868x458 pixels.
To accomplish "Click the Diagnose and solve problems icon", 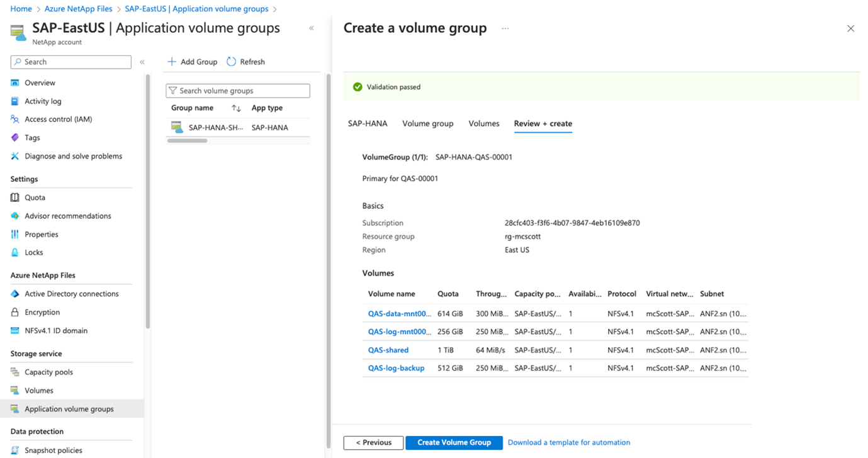I will [15, 156].
